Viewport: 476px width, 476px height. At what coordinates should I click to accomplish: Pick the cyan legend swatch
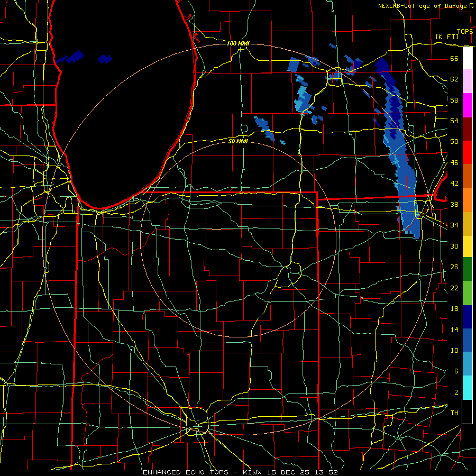467,388
